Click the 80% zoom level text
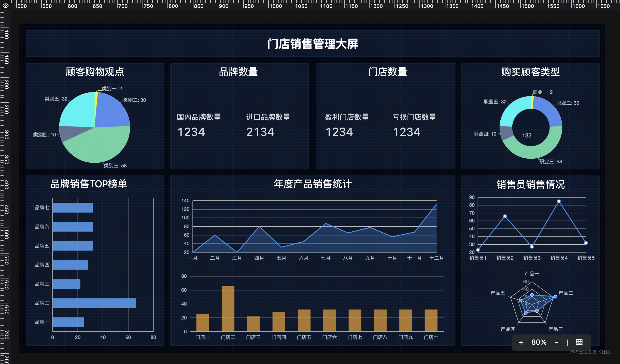This screenshot has width=620, height=364. coord(539,342)
